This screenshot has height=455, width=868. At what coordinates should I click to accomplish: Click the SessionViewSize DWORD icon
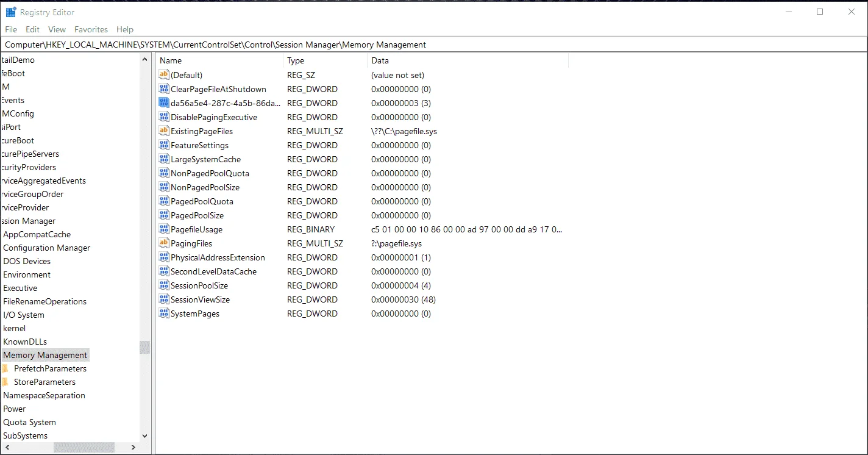point(163,299)
